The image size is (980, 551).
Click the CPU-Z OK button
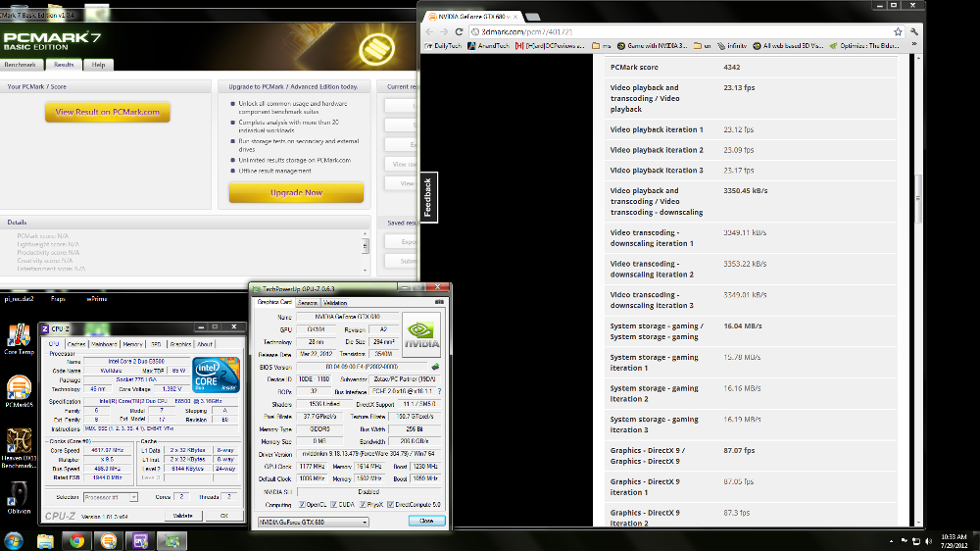[223, 516]
